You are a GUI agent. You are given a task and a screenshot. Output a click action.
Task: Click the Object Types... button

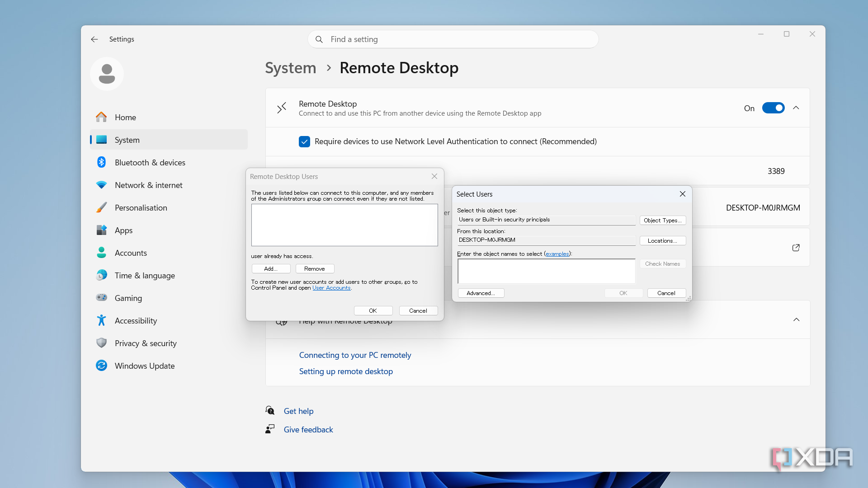pyautogui.click(x=663, y=221)
